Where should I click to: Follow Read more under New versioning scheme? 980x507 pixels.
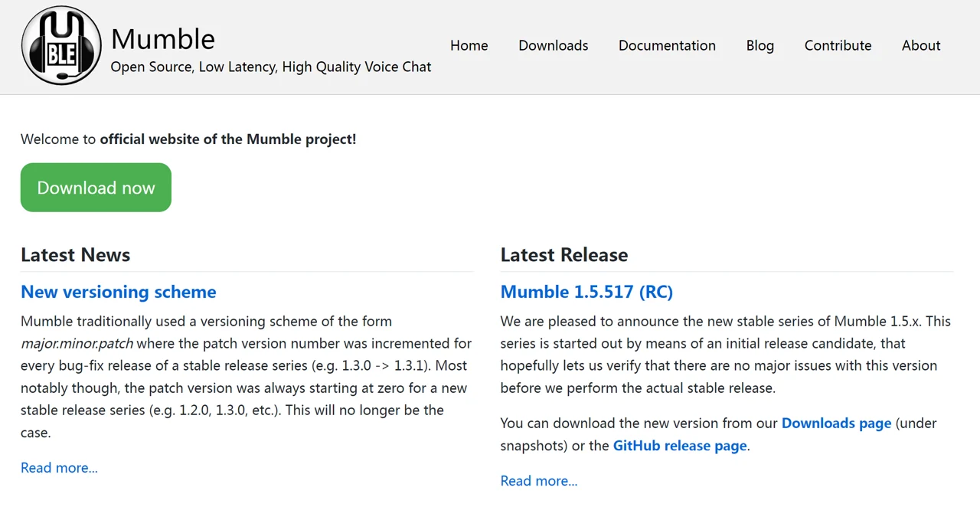click(x=59, y=468)
